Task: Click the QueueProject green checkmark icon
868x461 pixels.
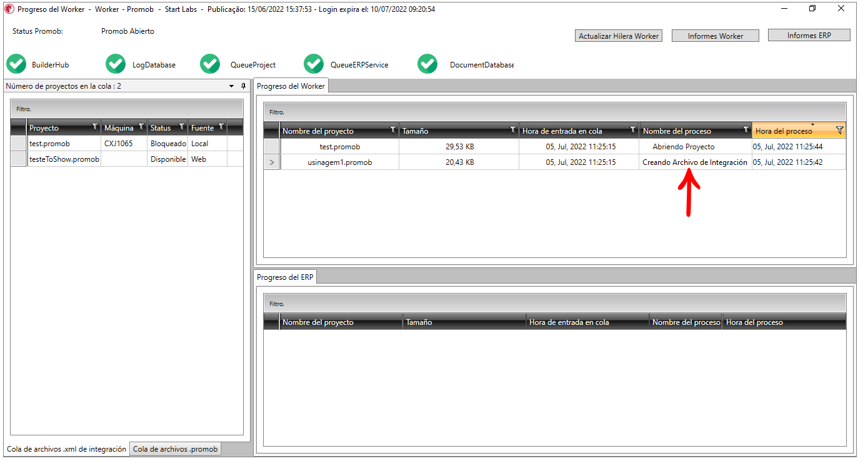Action: 210,64
